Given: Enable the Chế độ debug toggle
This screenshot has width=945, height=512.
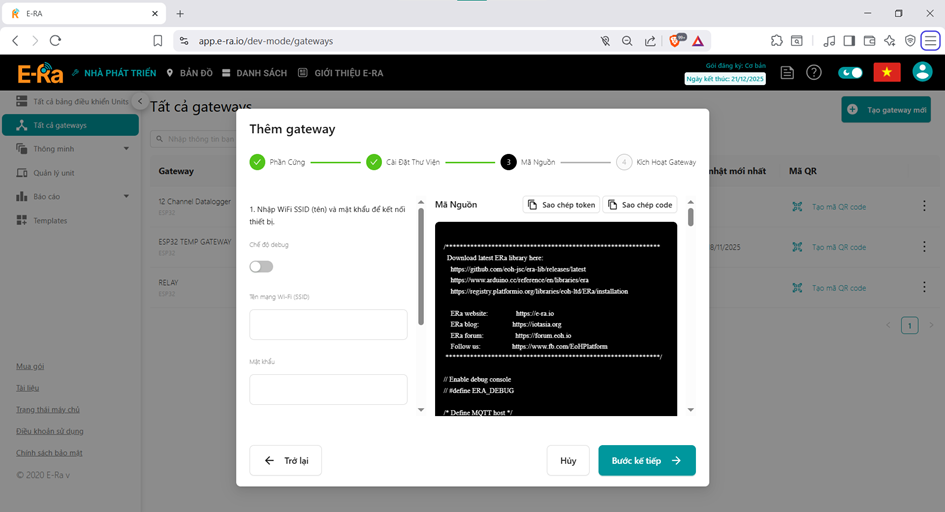Looking at the screenshot, I should (261, 266).
